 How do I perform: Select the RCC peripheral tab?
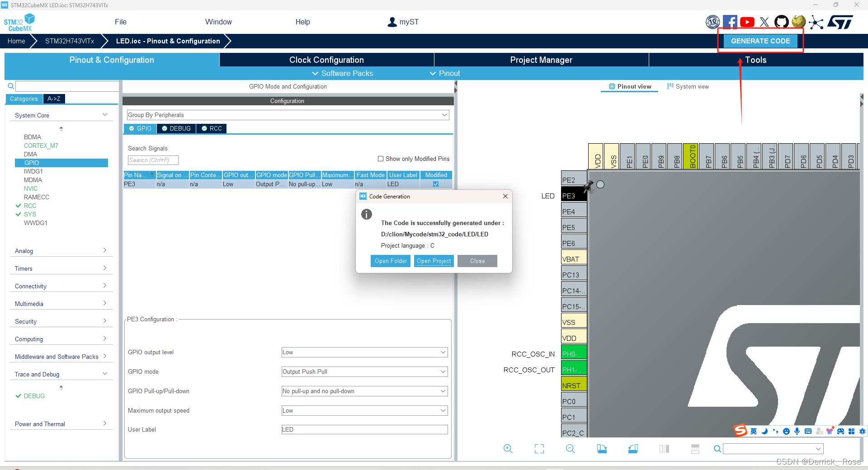click(x=212, y=128)
